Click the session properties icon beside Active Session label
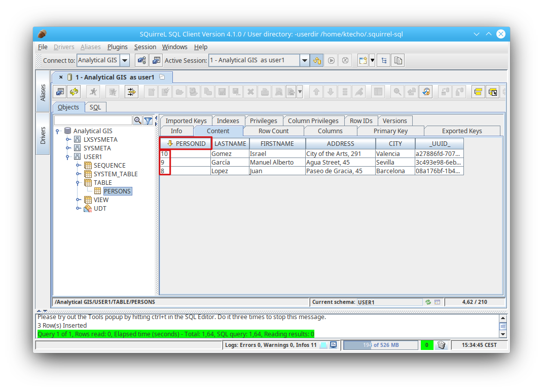This screenshot has width=543, height=392. pos(156,61)
